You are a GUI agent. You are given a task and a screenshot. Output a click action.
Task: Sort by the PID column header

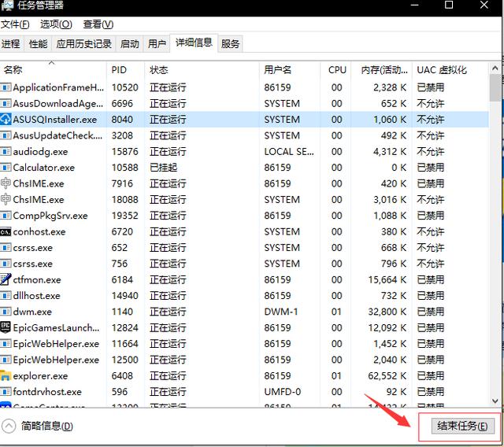pyautogui.click(x=125, y=70)
